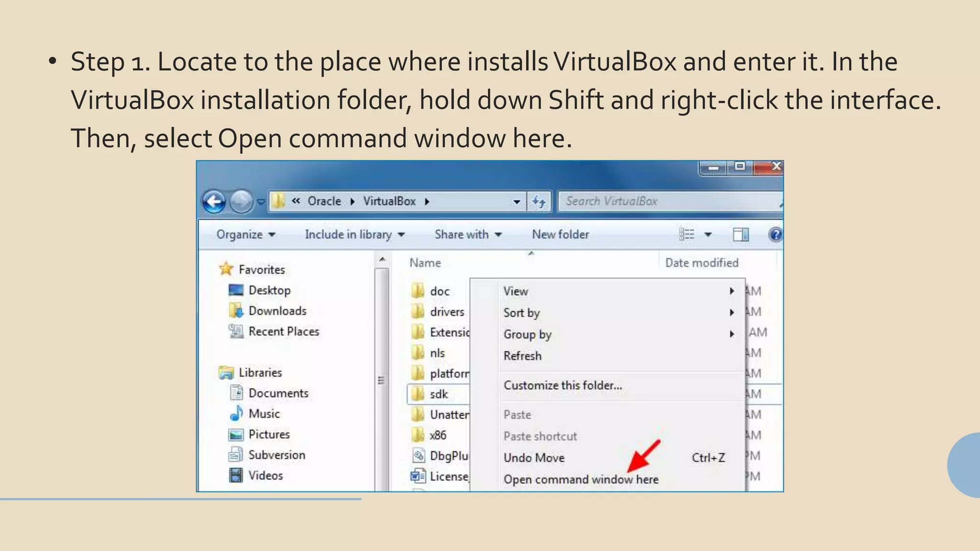Click the Back navigation arrow button
This screenshot has width=980, height=551.
(x=214, y=201)
